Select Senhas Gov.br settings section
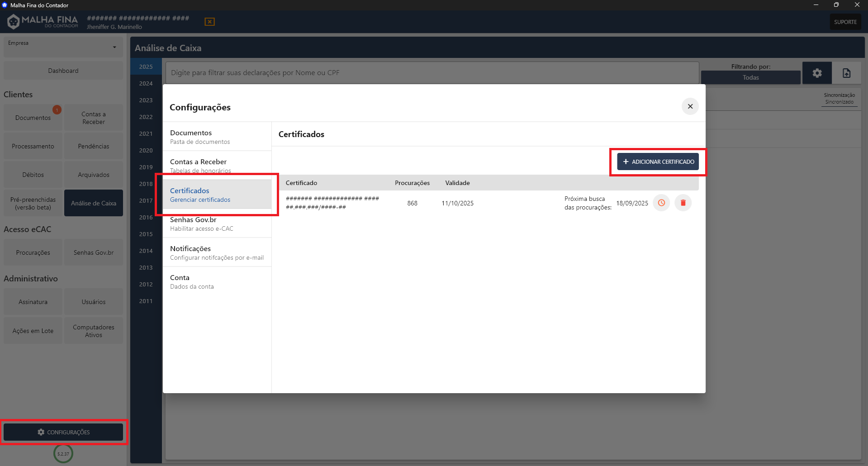This screenshot has width=868, height=466. pyautogui.click(x=217, y=223)
